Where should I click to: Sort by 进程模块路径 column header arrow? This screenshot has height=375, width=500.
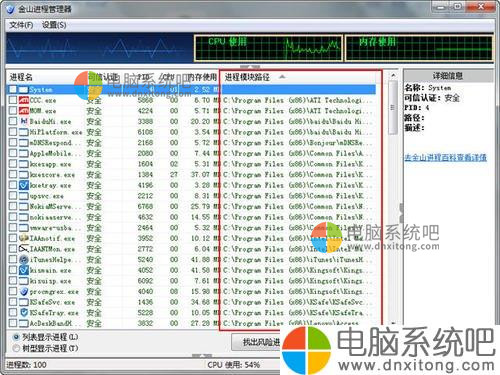coord(282,77)
